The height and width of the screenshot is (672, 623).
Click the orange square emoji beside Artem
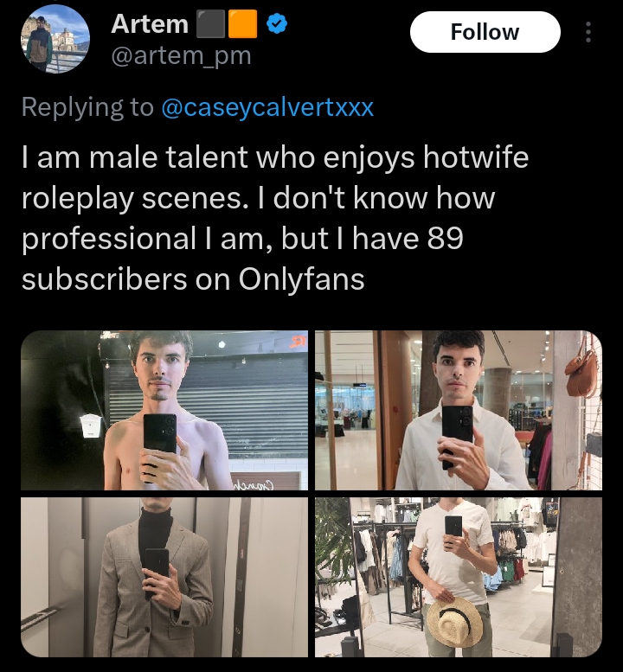pyautogui.click(x=242, y=24)
